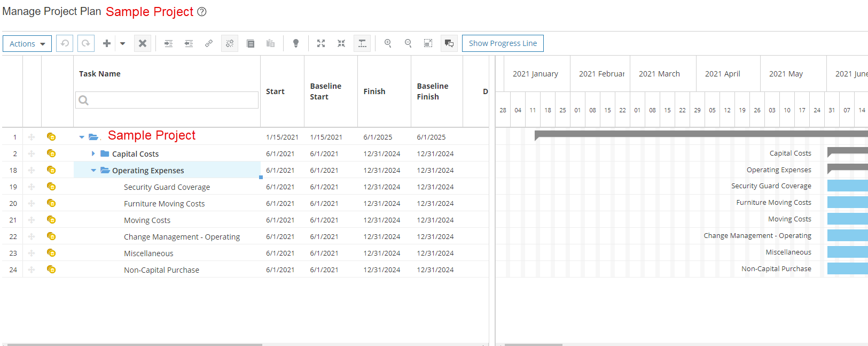Click the Baseline Finish column header
The image size is (868, 346).
pyautogui.click(x=433, y=91)
